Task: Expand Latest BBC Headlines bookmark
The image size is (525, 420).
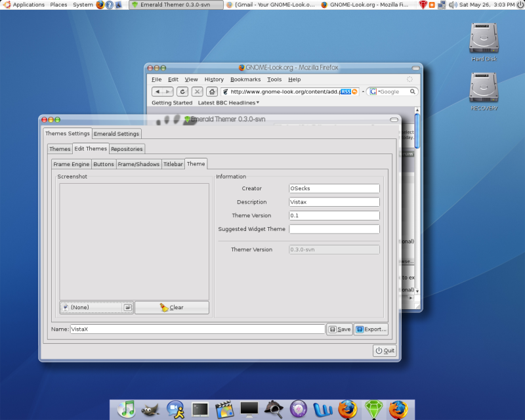Action: pyautogui.click(x=228, y=103)
